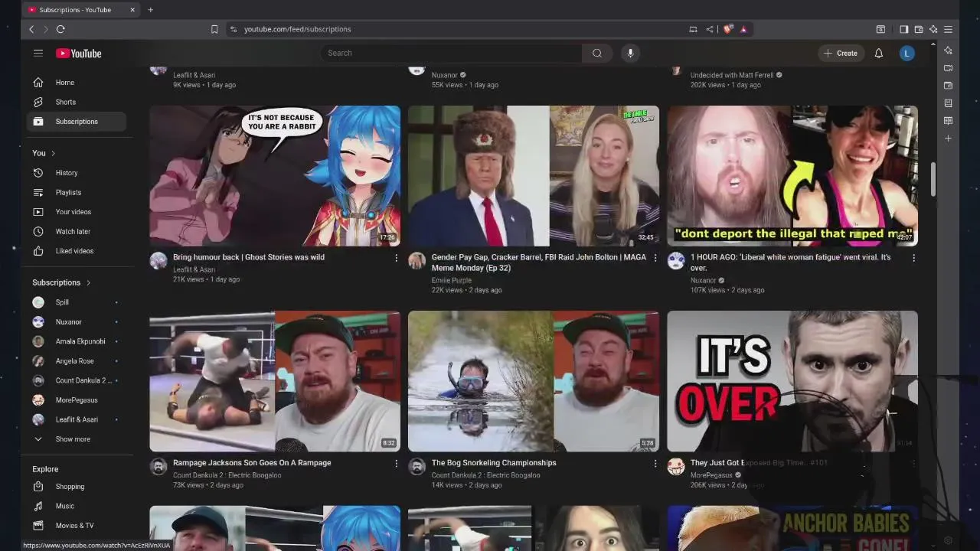Click '1 HOUR AGO: Liberal white woman' title

click(791, 262)
